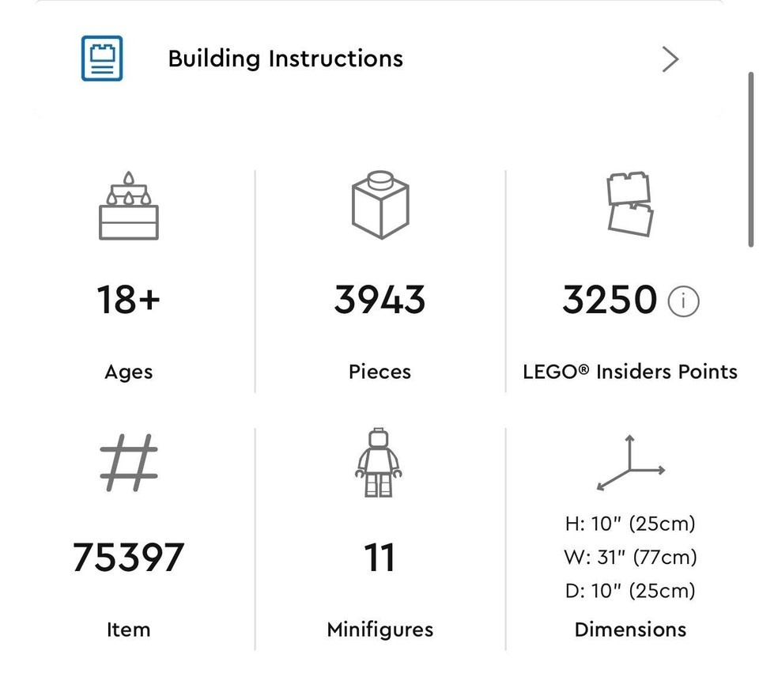Click the 3D axes Dimensions icon
The height and width of the screenshot is (700, 759).
click(630, 464)
